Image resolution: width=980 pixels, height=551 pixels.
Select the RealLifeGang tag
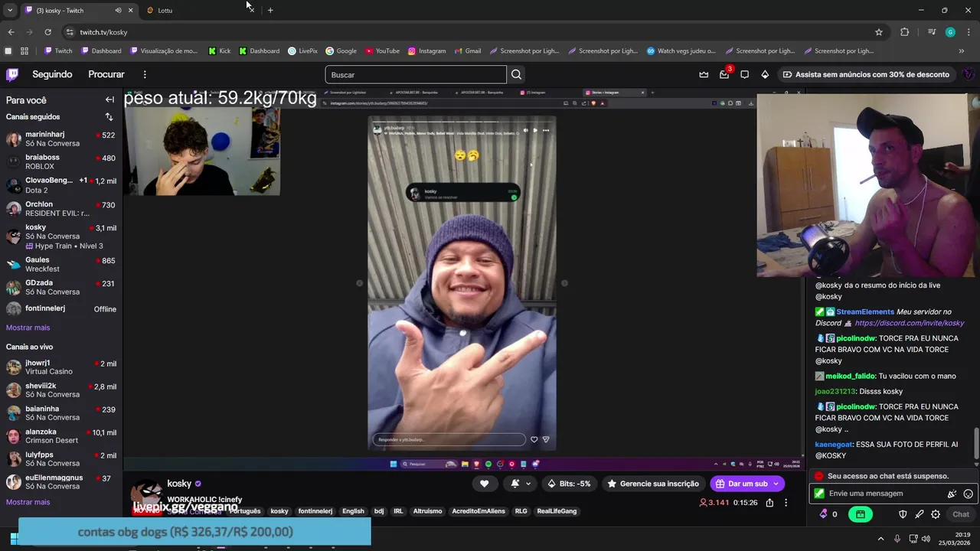(557, 511)
